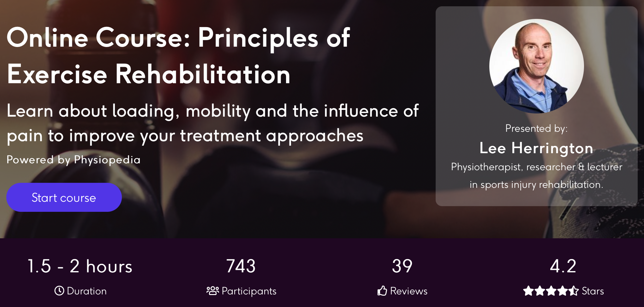Click the presenter bio description text
Screen dimensions: 644x307
(536, 176)
